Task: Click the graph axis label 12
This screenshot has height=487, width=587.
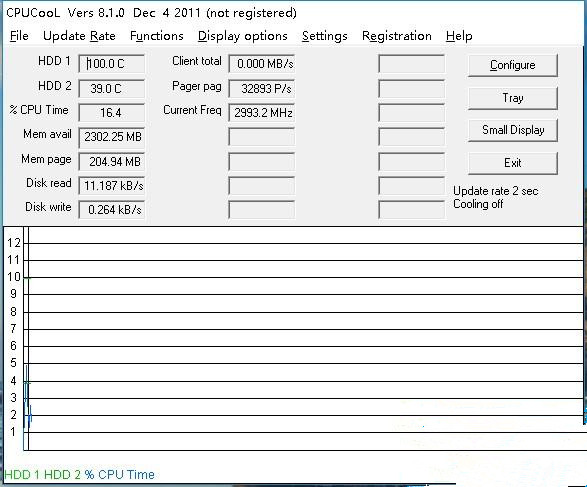Action: point(14,243)
